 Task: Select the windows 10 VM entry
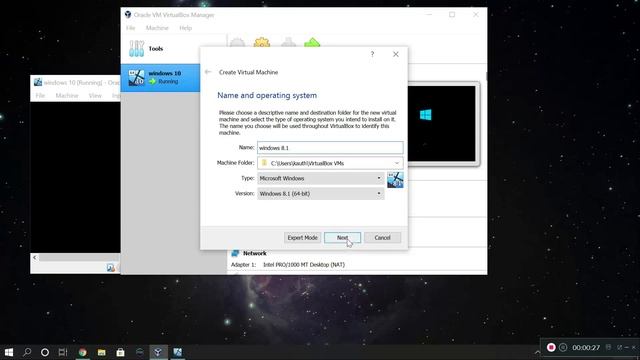[160, 78]
